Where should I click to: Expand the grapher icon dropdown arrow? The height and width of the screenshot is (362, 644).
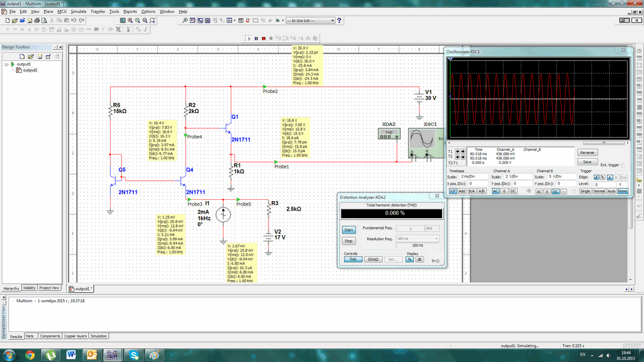coord(234,21)
